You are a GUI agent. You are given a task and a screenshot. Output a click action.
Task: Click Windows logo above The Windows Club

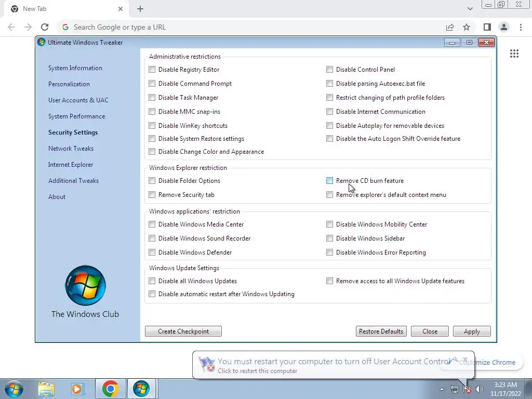point(85,285)
